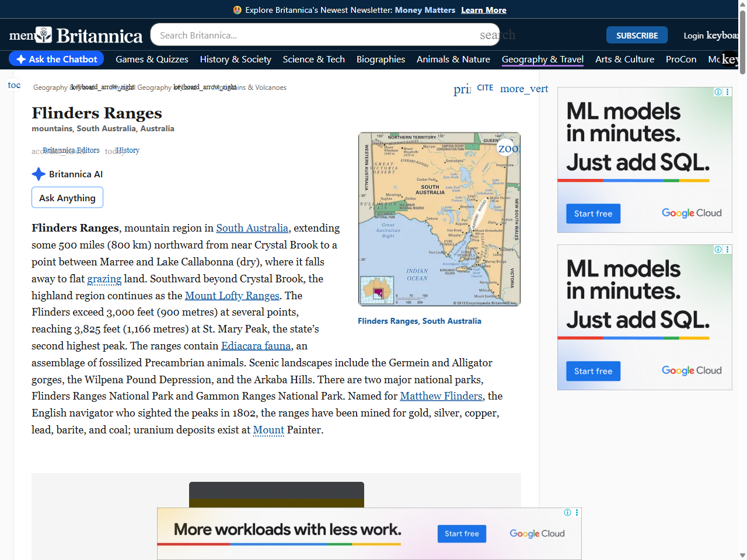Image resolution: width=747 pixels, height=560 pixels.
Task: Follow the Learn More newsletter link
Action: pyautogui.click(x=484, y=10)
